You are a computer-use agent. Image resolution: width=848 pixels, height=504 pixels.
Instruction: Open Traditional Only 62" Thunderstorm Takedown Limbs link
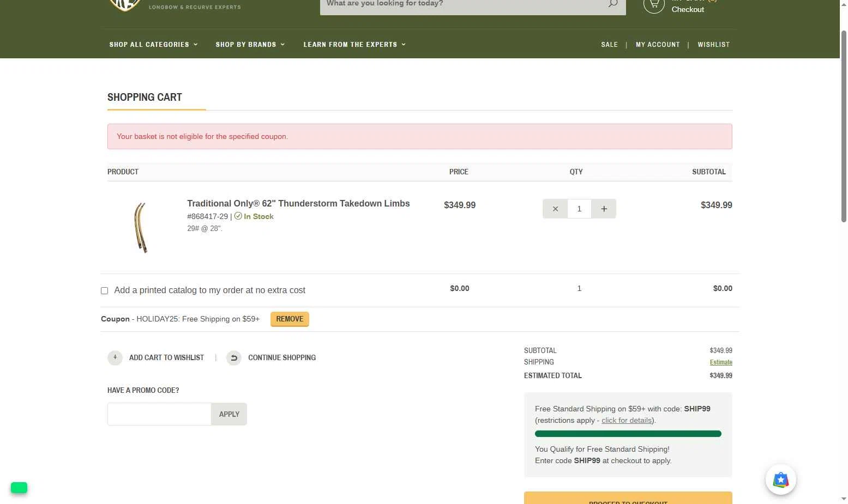point(298,203)
